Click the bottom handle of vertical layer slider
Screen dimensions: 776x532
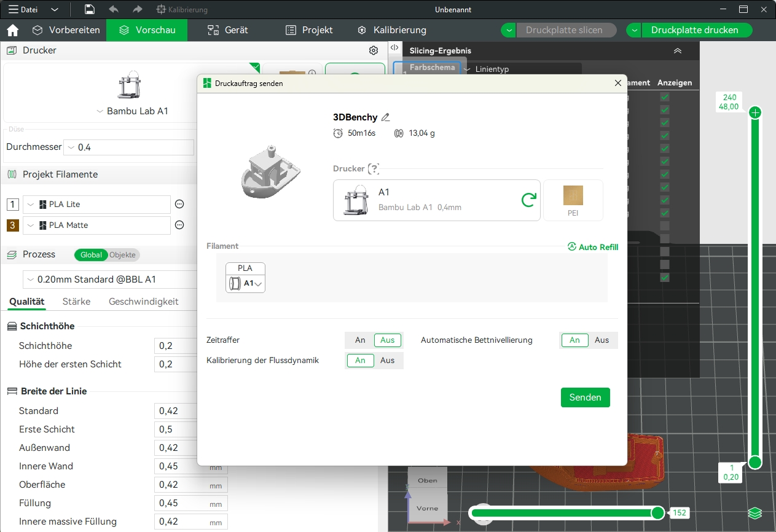pyautogui.click(x=755, y=462)
